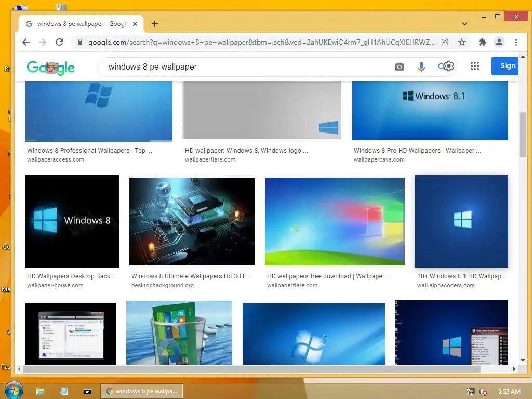Start voice search with the microphone icon

click(421, 66)
